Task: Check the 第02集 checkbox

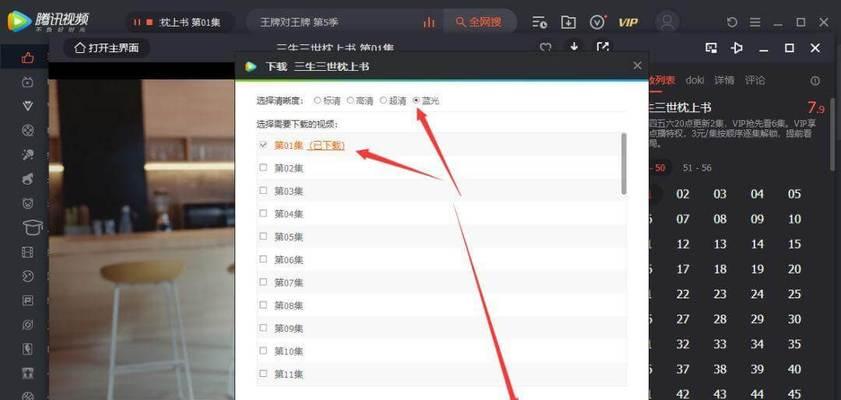Action: [x=263, y=167]
